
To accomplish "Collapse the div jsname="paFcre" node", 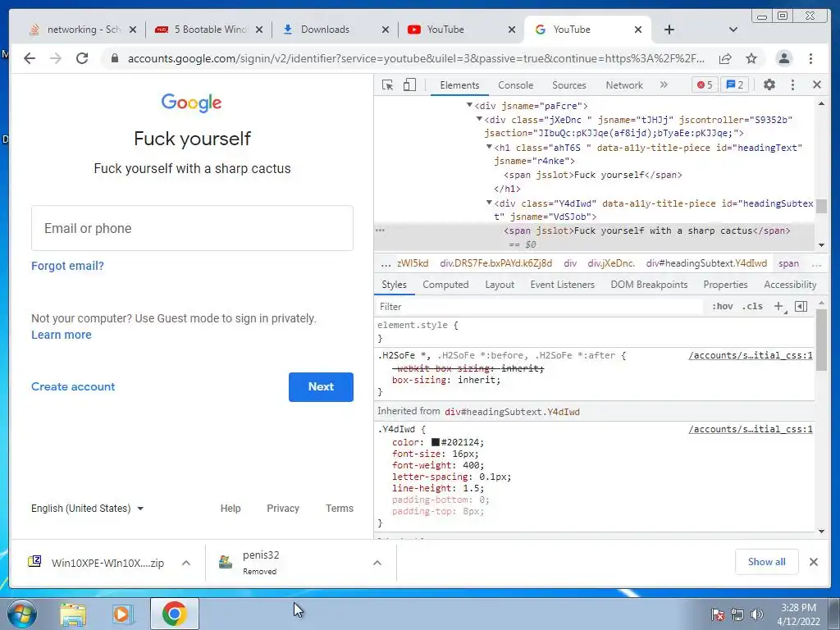I will pyautogui.click(x=469, y=105).
